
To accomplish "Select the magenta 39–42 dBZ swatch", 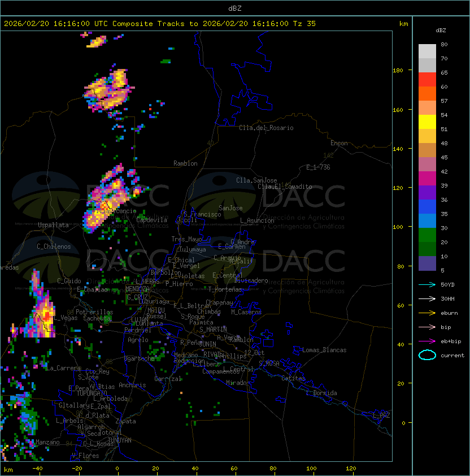I will click(427, 179).
